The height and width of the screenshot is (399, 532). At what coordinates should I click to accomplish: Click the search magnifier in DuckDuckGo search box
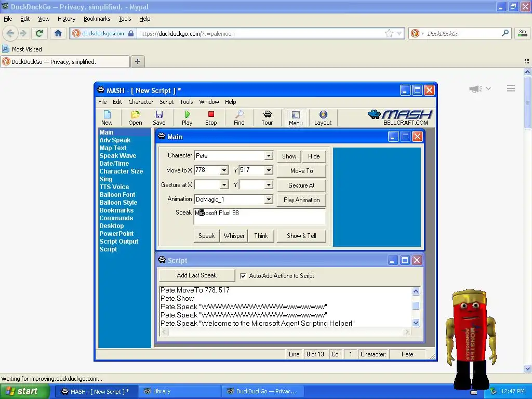[505, 33]
